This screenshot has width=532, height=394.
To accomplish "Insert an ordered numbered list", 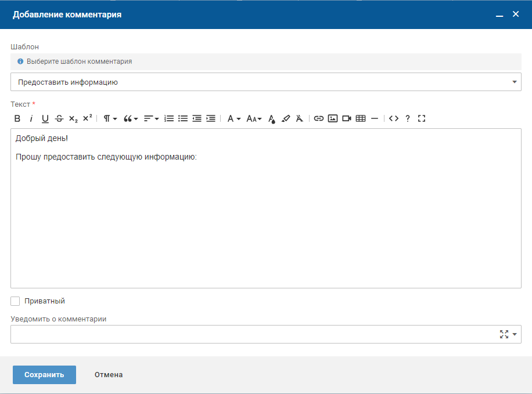I will 169,118.
